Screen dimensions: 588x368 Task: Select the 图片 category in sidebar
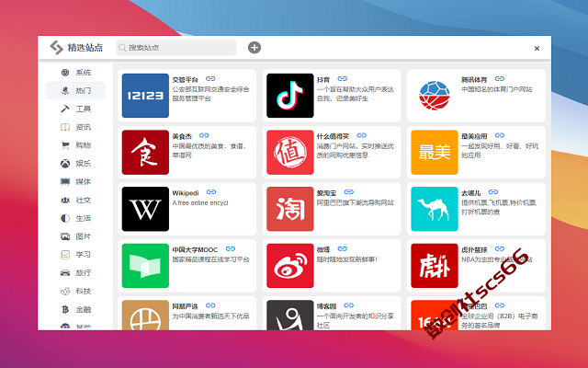[75, 236]
